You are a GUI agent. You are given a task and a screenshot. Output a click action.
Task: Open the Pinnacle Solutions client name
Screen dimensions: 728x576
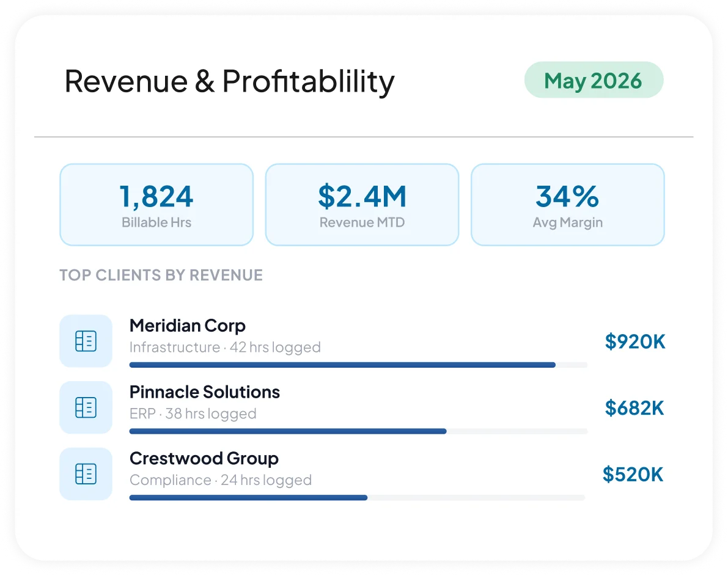[x=205, y=392]
